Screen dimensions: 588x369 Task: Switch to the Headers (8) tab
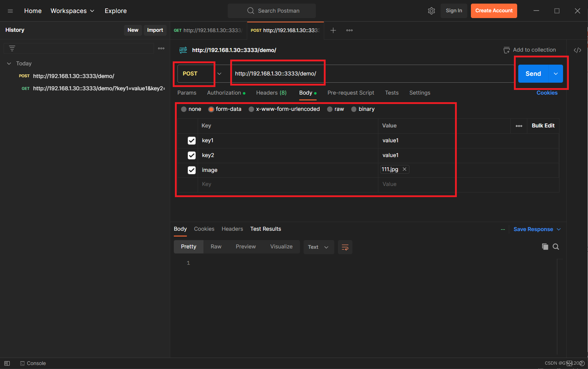coord(271,93)
